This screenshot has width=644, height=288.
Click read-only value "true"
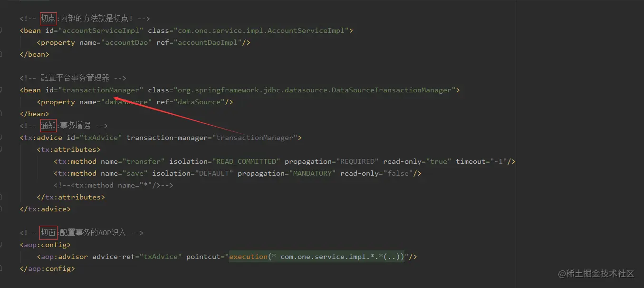438,161
